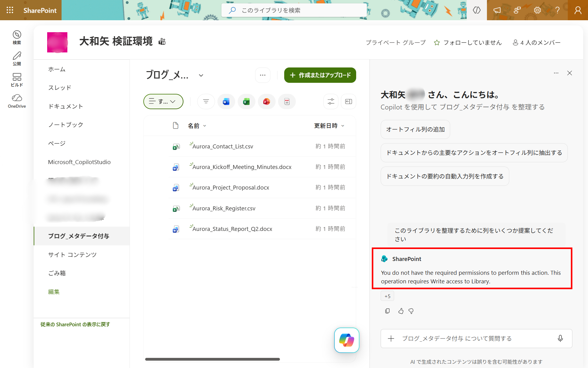Click the file type column header icon
The image size is (588, 368).
pyautogui.click(x=175, y=125)
